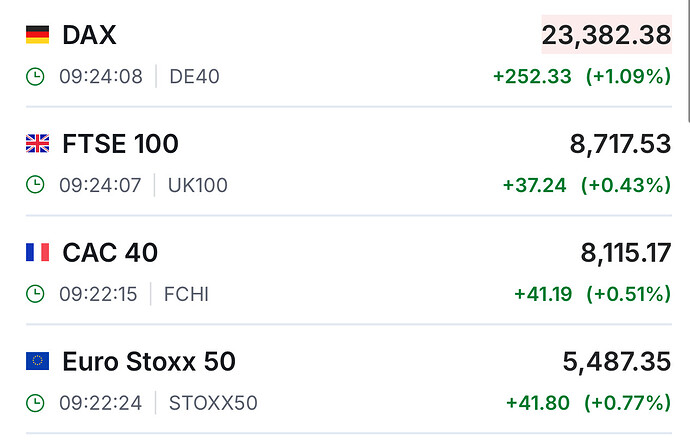Screen dimensions: 690x442
Task: Click the German flag icon beside DAX
Action: click(37, 36)
